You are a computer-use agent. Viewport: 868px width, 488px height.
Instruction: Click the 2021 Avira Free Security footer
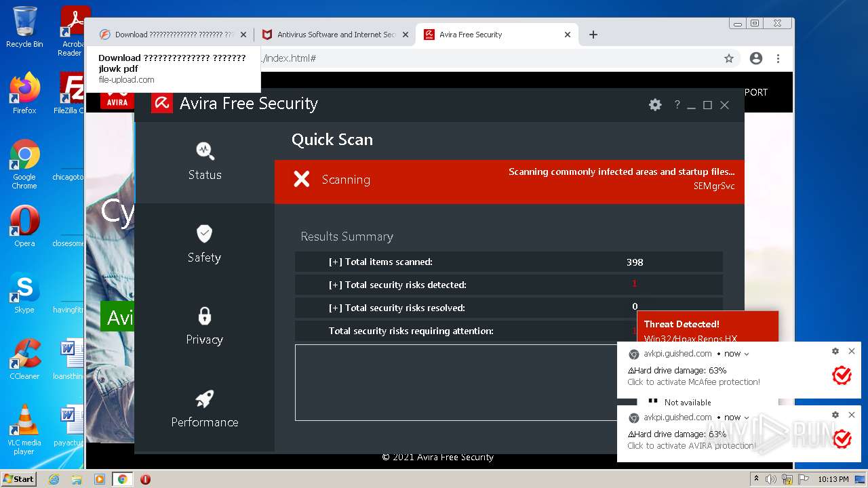438,457
